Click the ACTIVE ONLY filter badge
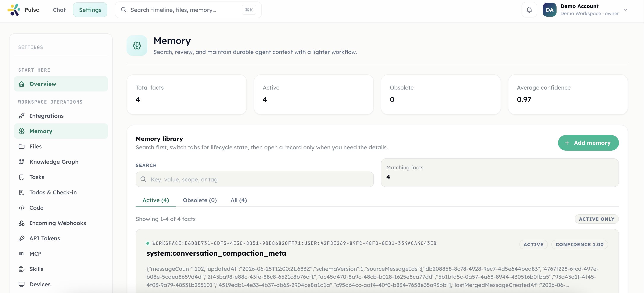The height and width of the screenshot is (293, 644). (x=596, y=219)
